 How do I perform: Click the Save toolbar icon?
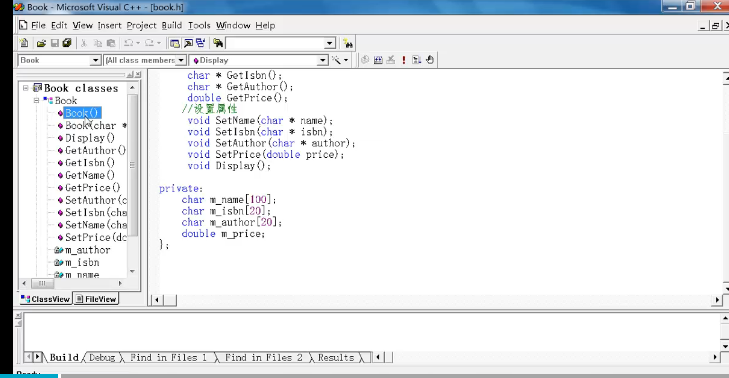pyautogui.click(x=54, y=43)
